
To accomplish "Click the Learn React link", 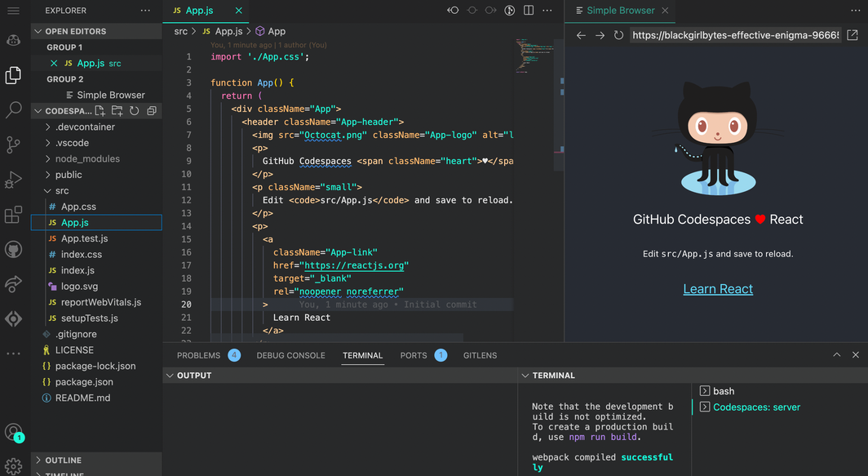I will [x=718, y=289].
